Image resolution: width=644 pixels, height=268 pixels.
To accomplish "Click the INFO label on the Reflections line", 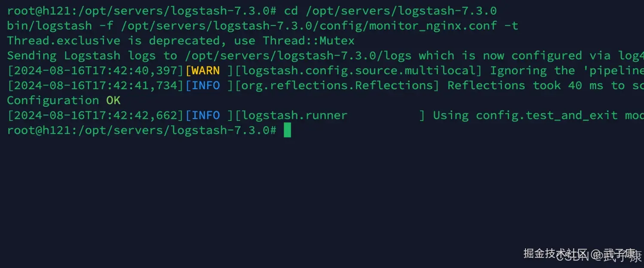I will point(206,86).
